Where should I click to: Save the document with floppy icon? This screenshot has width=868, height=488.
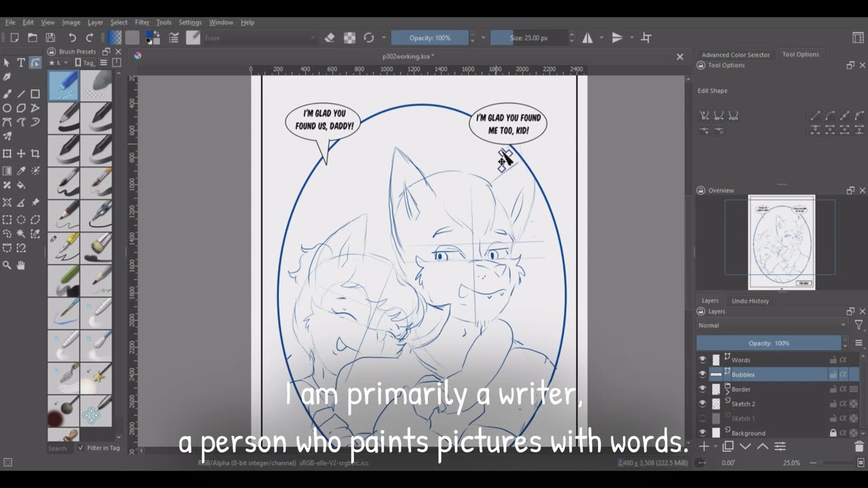coord(50,38)
